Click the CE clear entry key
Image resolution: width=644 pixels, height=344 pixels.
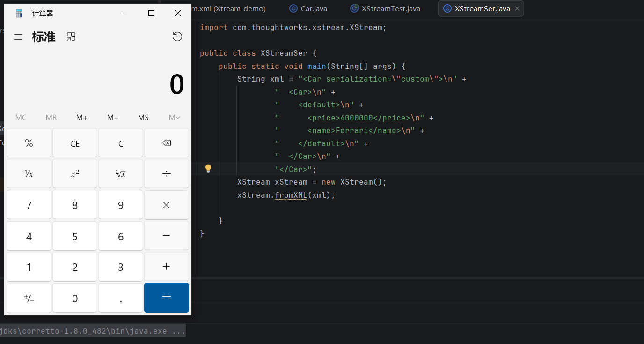coord(75,143)
